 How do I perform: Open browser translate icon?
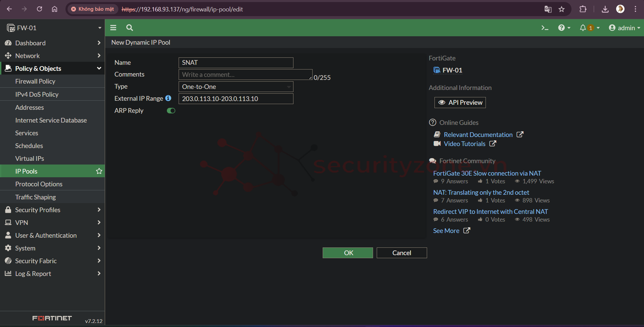coord(548,9)
